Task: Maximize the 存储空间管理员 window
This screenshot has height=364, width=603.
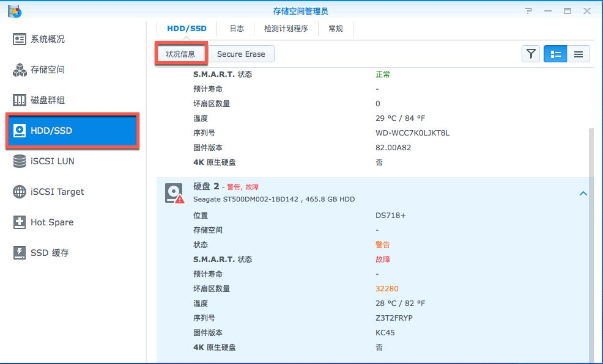Action: [x=568, y=11]
